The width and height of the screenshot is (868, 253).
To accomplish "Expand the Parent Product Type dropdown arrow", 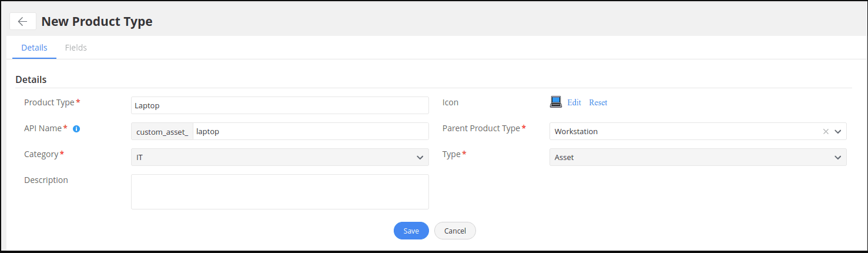I will tap(838, 131).
